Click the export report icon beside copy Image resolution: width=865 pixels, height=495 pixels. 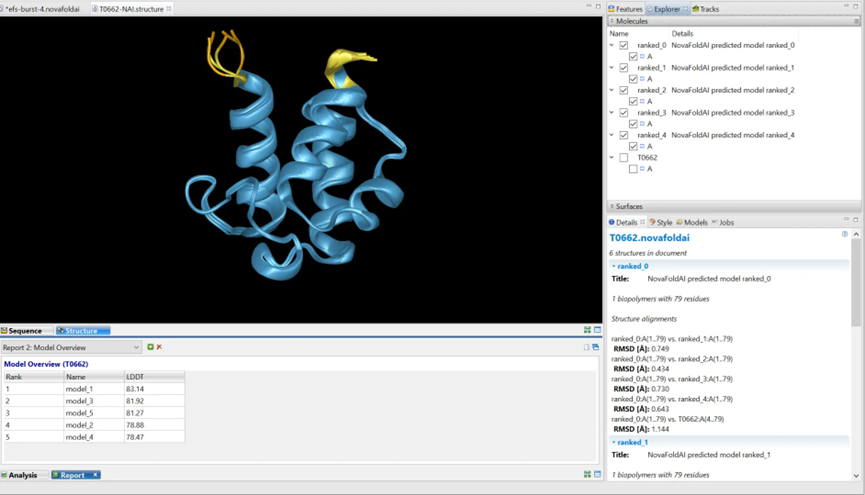point(596,347)
